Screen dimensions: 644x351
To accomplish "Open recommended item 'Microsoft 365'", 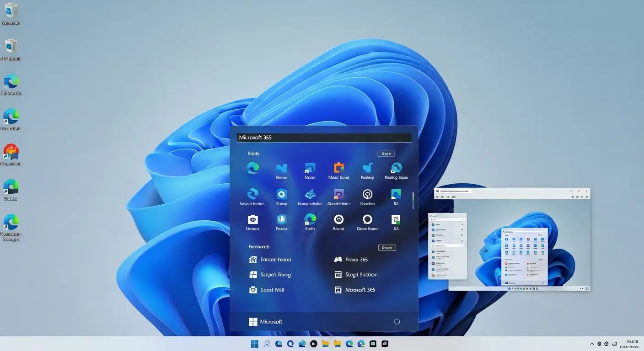I will point(355,290).
